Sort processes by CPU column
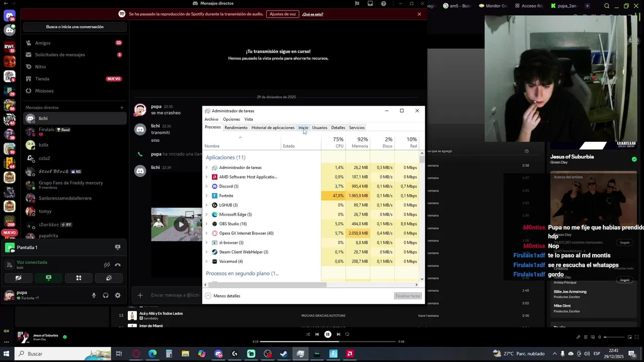Viewport: 644px width, 362px height. (x=333, y=142)
